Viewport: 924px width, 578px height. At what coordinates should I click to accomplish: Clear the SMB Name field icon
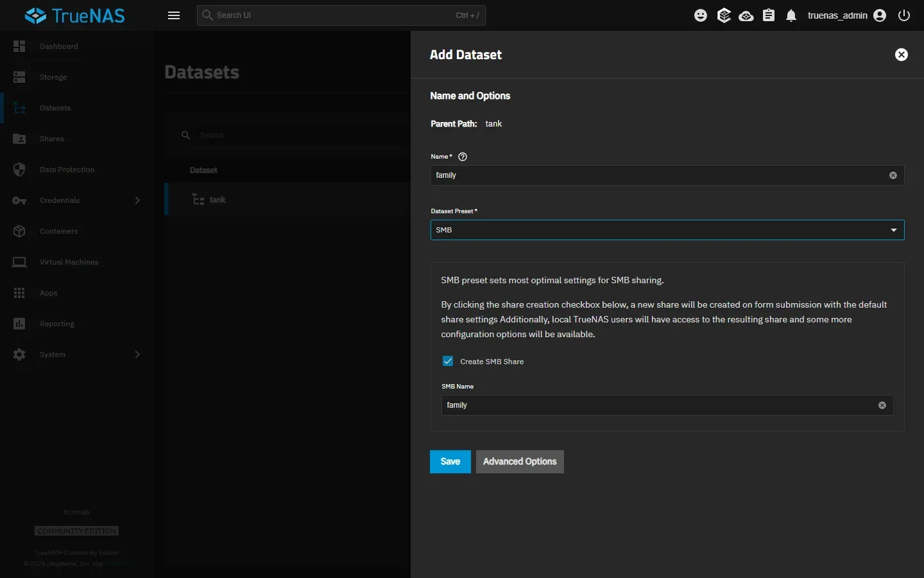click(x=882, y=405)
